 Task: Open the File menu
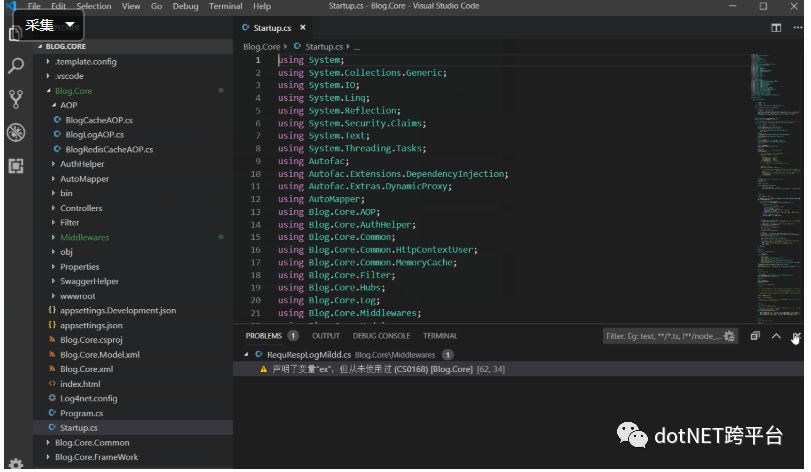[x=34, y=6]
